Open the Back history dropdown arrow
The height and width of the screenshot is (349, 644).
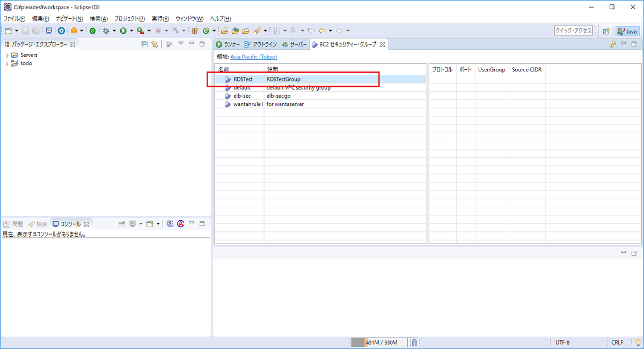click(330, 31)
